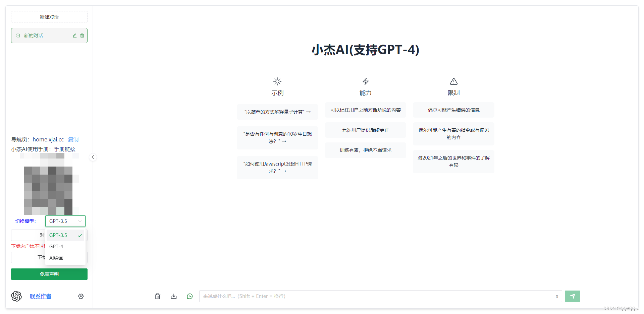This screenshot has height=314, width=644.
Task: Click the 偶尔可能产生错误的信息 card
Action: pos(453,110)
